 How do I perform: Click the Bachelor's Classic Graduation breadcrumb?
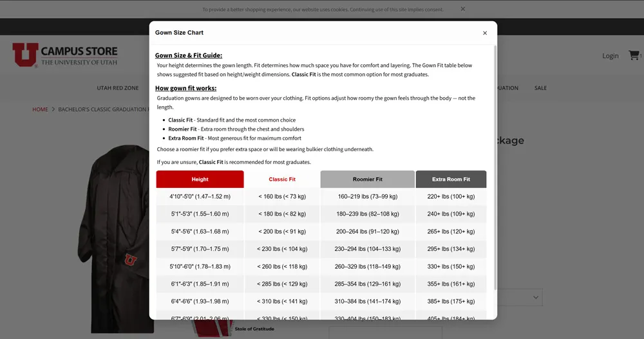104,109
